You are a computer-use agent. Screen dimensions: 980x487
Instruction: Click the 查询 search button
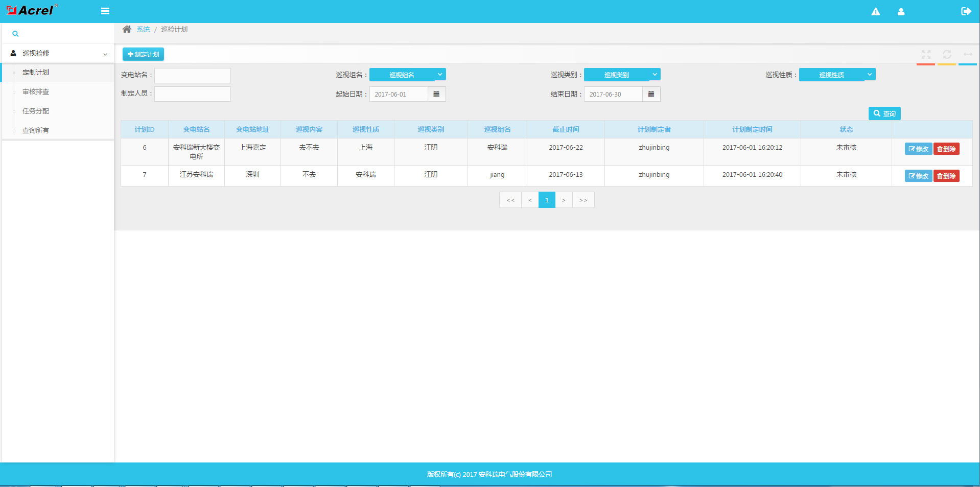pyautogui.click(x=884, y=113)
